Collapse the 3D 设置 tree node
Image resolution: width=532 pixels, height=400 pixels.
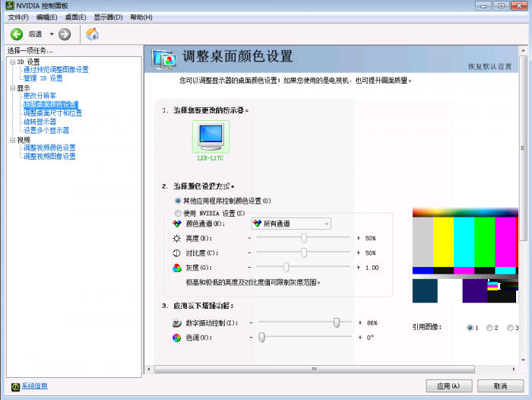(x=13, y=62)
